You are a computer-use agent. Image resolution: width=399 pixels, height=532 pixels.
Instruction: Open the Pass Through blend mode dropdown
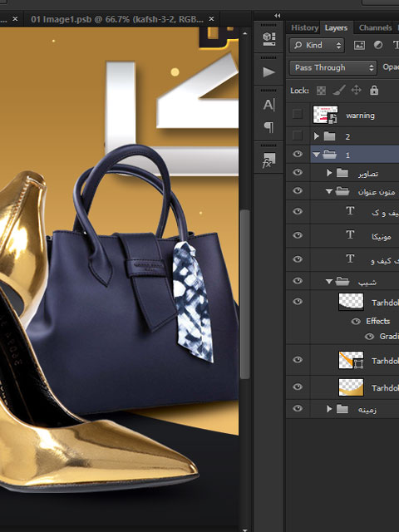click(x=332, y=67)
